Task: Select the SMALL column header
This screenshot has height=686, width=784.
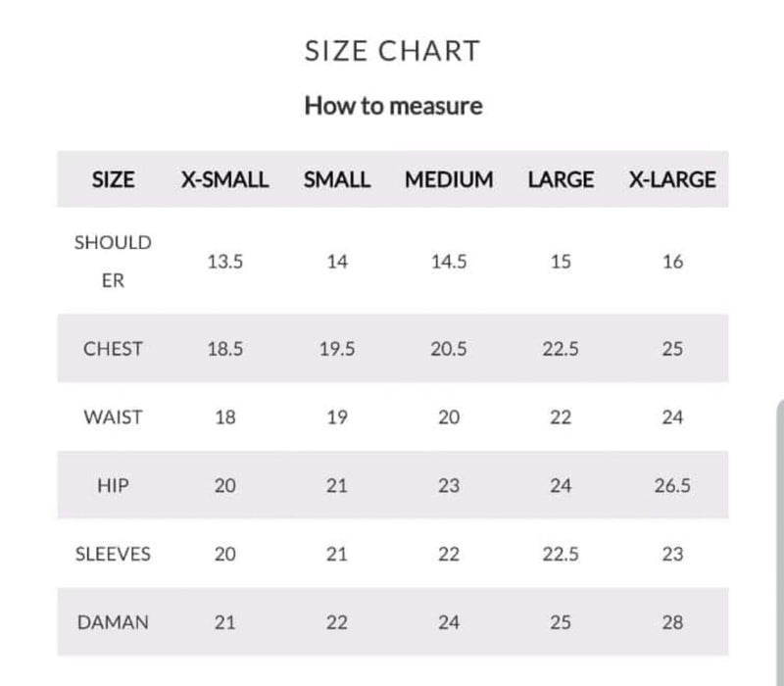Action: tap(337, 180)
